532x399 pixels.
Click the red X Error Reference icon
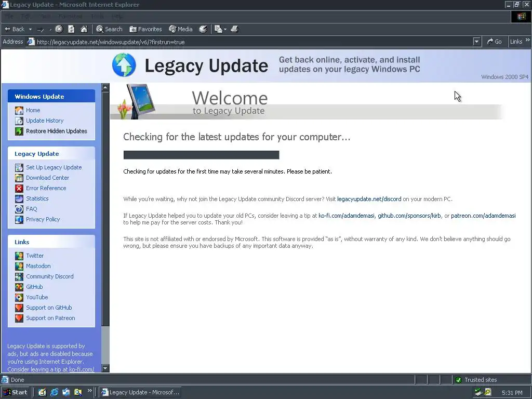click(19, 188)
